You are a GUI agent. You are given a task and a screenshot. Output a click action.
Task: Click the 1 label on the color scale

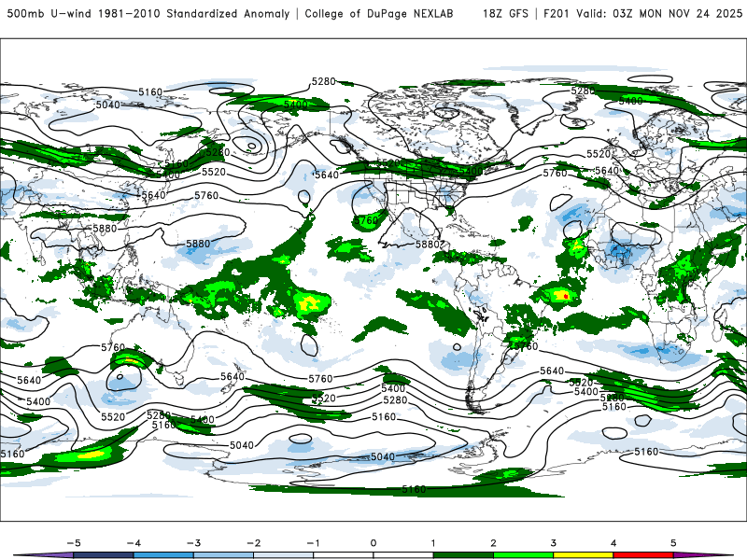(433, 543)
